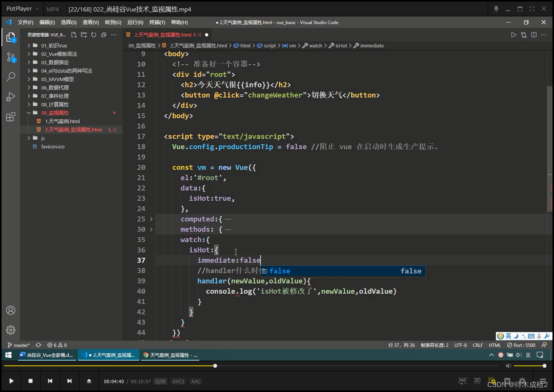
Task: Create a new folder in explorer
Action: [84, 35]
